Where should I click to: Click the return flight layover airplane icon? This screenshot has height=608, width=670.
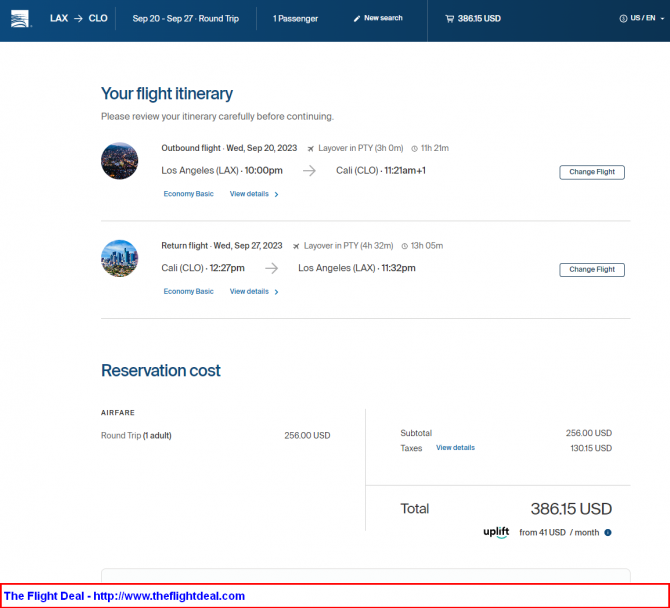click(x=296, y=246)
